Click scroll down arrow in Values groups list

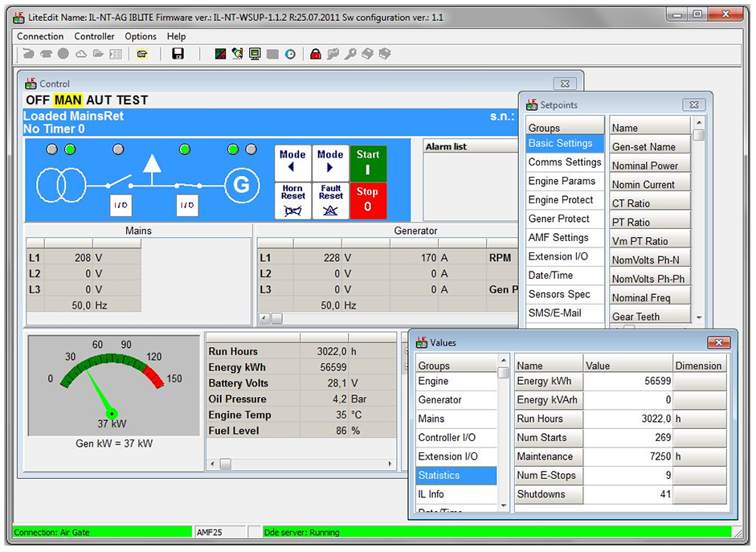(x=504, y=506)
